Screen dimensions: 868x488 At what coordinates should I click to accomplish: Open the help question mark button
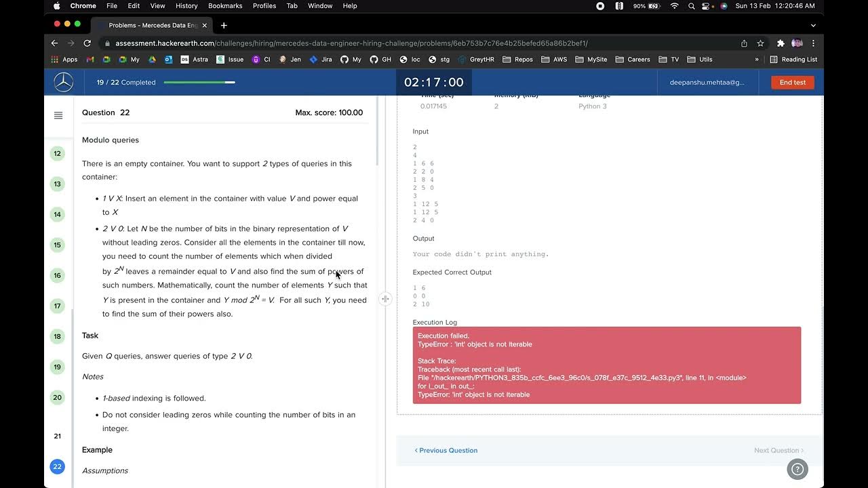tap(797, 468)
